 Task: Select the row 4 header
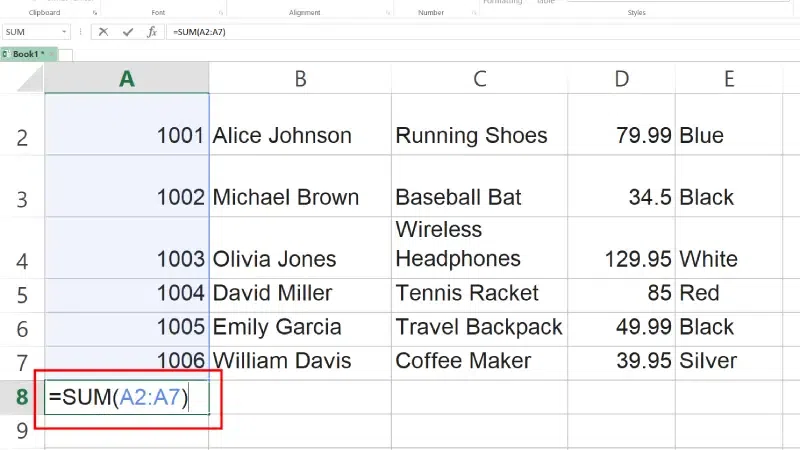coord(22,260)
